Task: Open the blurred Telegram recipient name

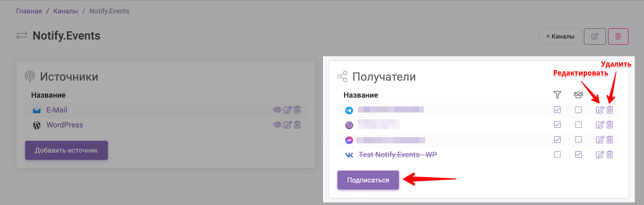Action: [391, 110]
